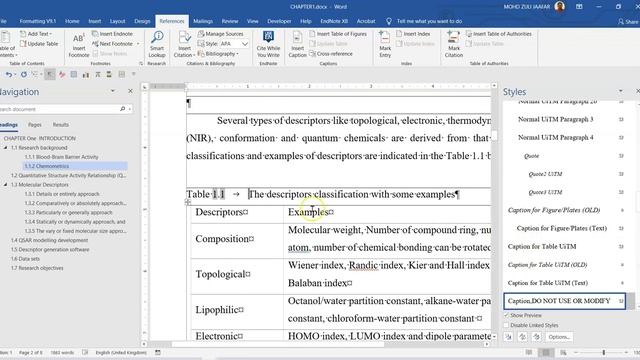Click the Share button
Screen dimensions: 640x360
pos(629,21)
